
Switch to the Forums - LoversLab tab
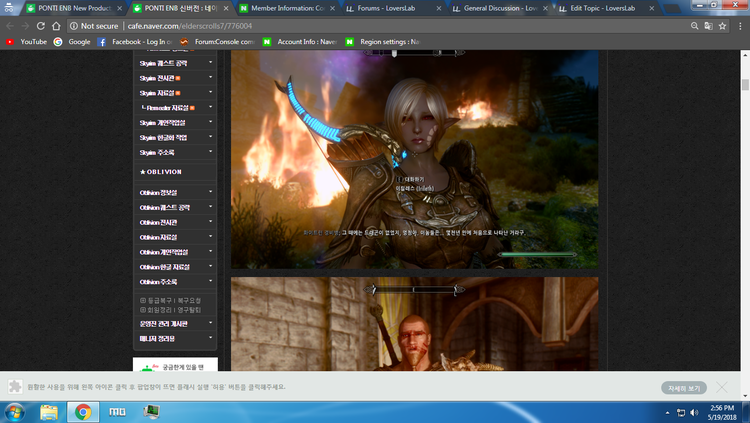pyautogui.click(x=393, y=8)
